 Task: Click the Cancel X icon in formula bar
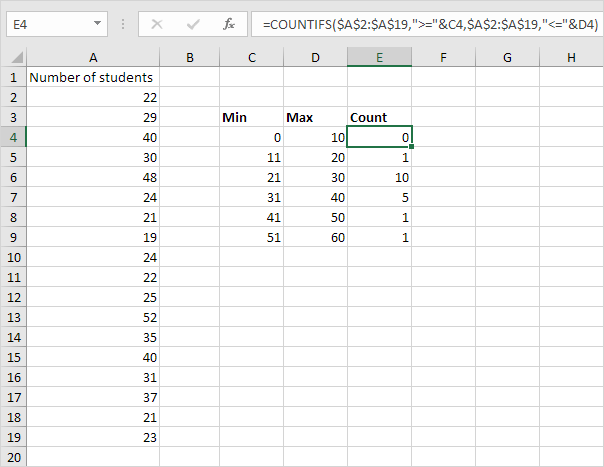click(x=157, y=24)
